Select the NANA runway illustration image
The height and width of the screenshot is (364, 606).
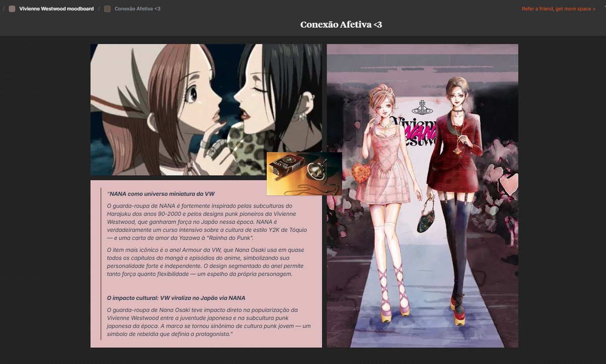[x=422, y=195]
